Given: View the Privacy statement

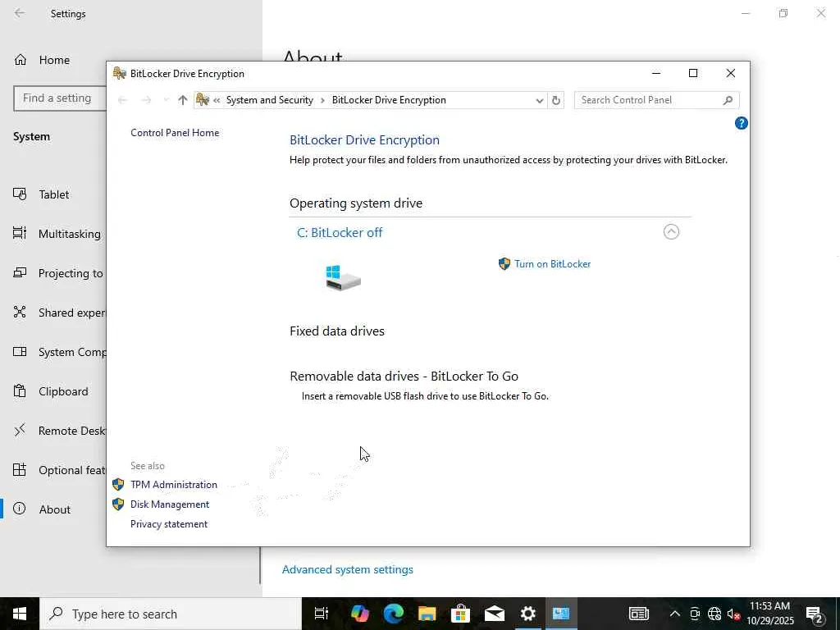Looking at the screenshot, I should [169, 524].
